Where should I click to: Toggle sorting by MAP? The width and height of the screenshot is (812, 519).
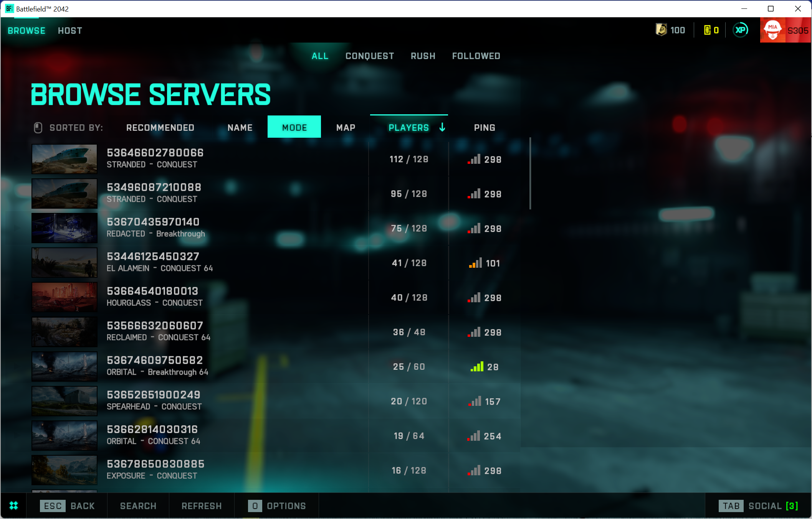345,127
